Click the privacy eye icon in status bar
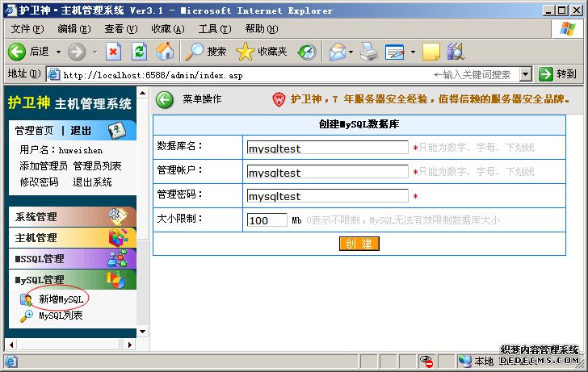Screen dimensions: 588x372 tap(426, 362)
